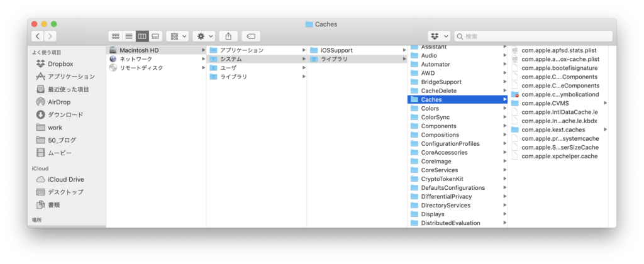
Task: Open the Dropbox toolbar dropdown
Action: (438, 36)
